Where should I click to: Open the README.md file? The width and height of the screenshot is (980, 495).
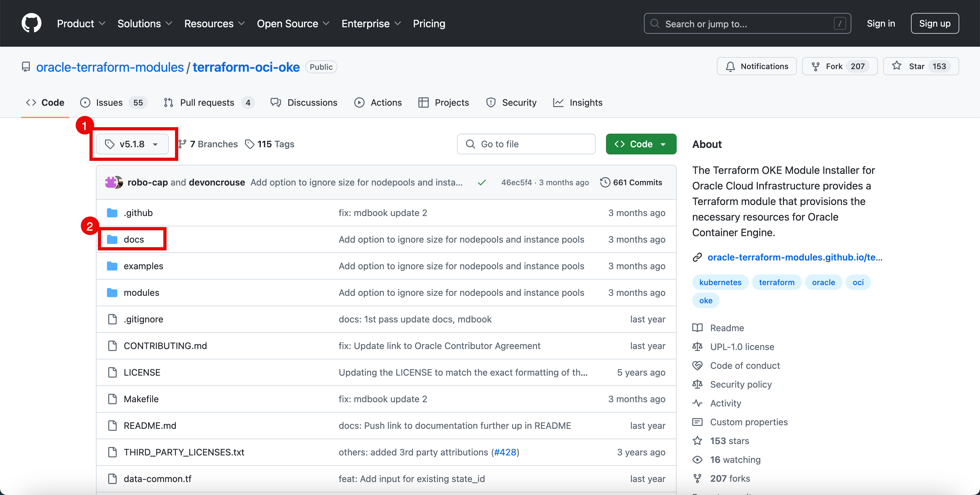coord(150,425)
